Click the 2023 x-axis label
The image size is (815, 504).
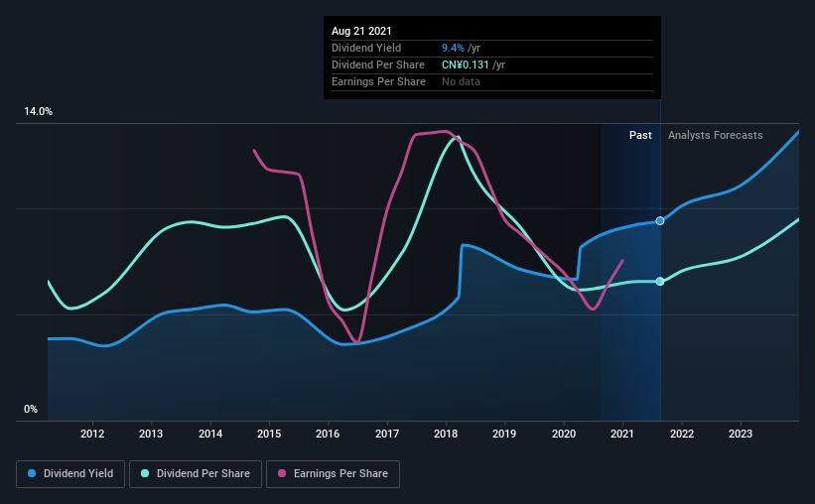(741, 434)
